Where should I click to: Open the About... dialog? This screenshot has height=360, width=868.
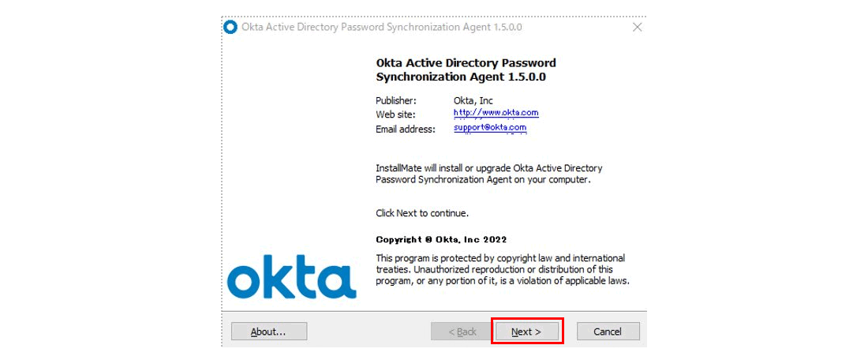click(269, 332)
